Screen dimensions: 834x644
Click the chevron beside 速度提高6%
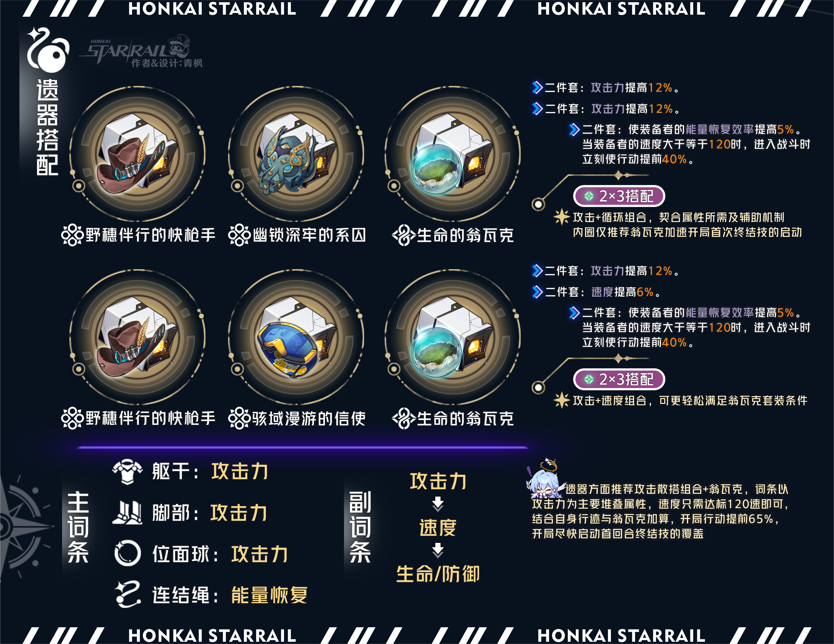pyautogui.click(x=538, y=292)
